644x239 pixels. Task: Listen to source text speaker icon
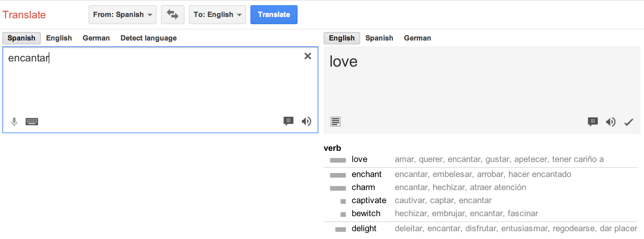tap(306, 121)
